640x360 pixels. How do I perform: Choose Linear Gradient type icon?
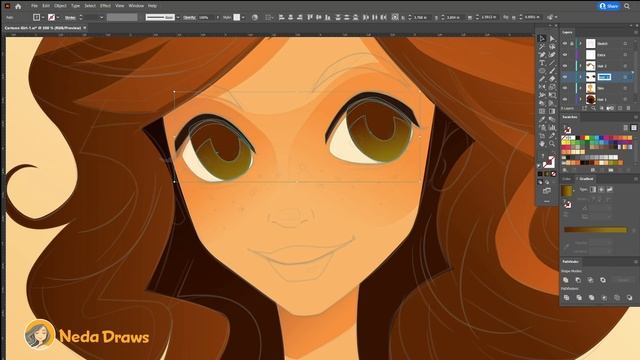[593, 189]
